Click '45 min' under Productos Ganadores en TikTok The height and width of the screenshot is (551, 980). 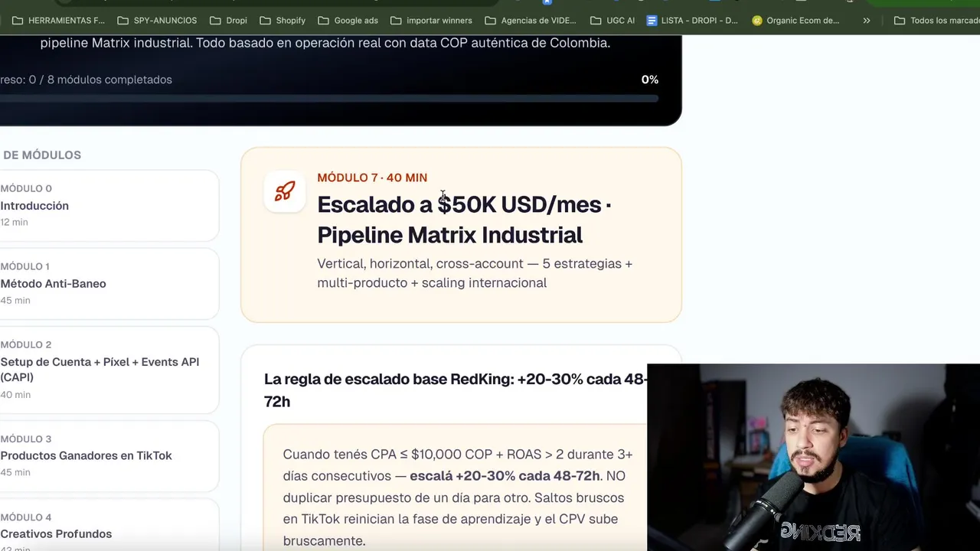tap(15, 472)
